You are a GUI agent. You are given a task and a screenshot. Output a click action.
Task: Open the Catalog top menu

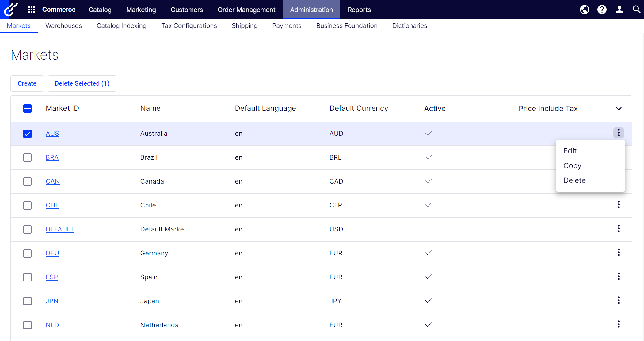(x=100, y=10)
